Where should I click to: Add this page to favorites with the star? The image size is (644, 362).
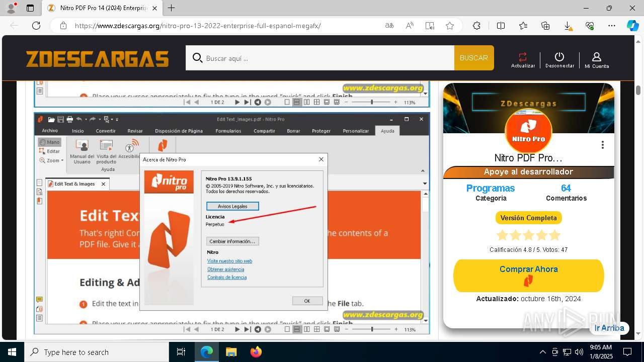click(x=450, y=26)
